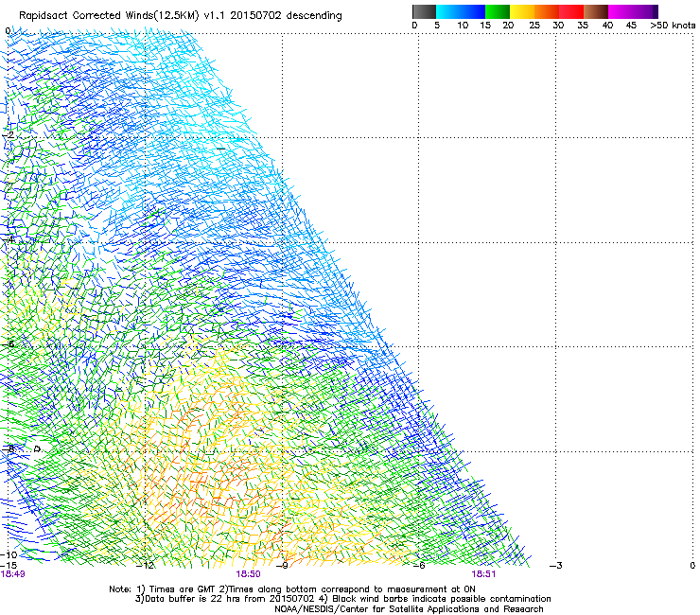Choose the red 30-35 knot legend swatch
Viewport: 700px width, 615px height.
571,11
